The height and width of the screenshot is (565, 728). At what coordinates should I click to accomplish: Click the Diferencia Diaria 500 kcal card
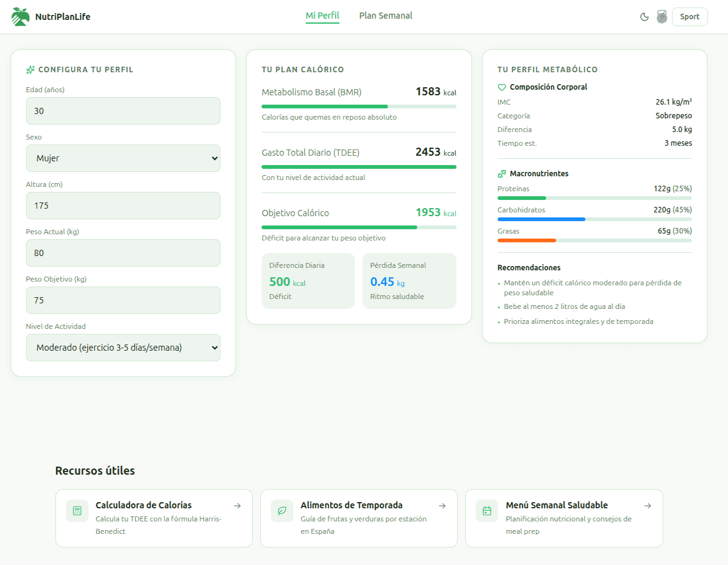tap(308, 281)
